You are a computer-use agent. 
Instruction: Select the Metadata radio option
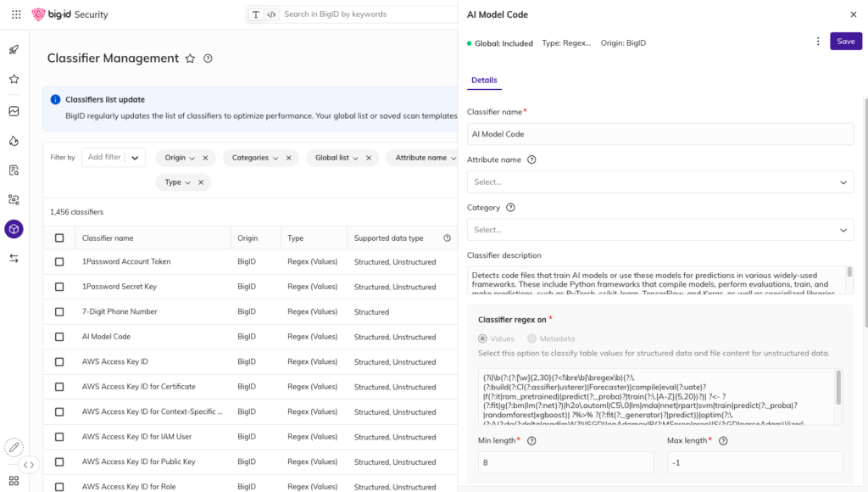[x=533, y=338]
